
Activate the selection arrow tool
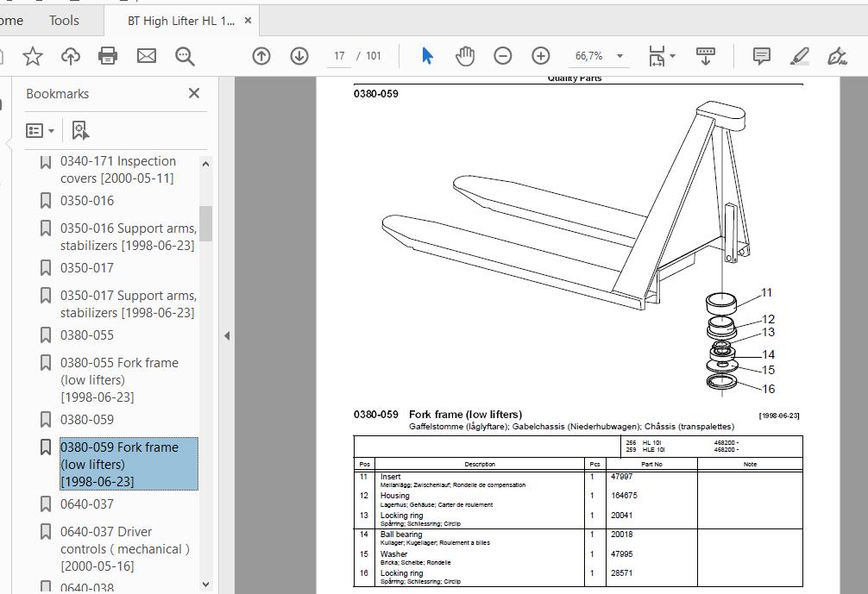427,56
